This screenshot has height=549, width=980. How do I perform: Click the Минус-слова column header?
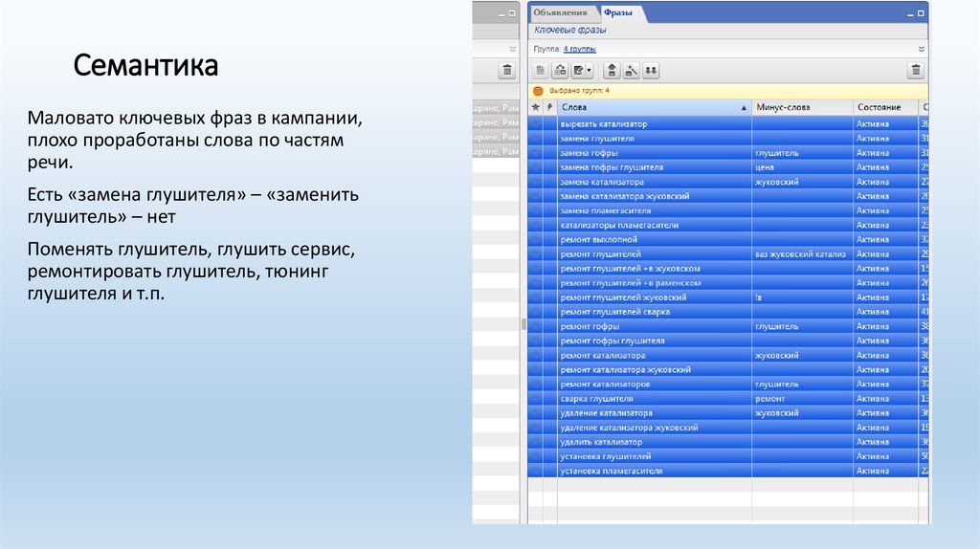click(803, 107)
